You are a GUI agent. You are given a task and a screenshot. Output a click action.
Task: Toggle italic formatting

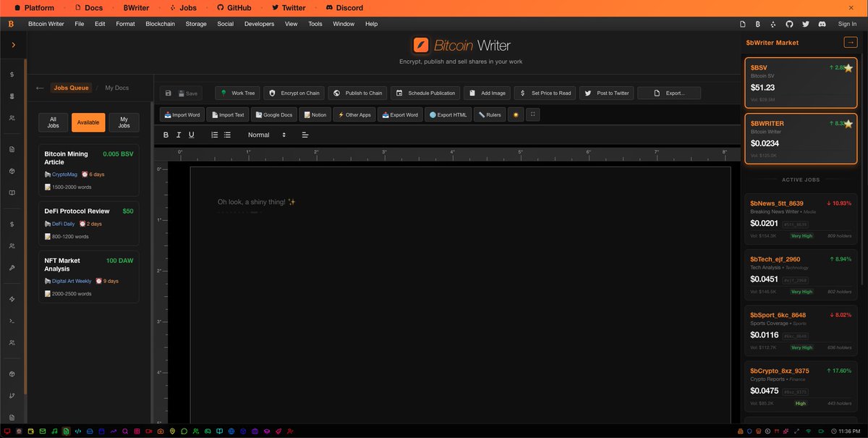[179, 135]
